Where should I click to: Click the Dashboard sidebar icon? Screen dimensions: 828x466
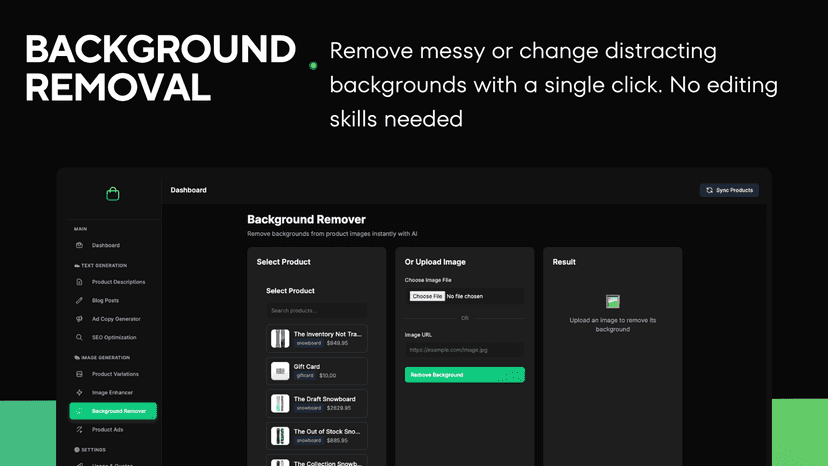click(x=79, y=245)
